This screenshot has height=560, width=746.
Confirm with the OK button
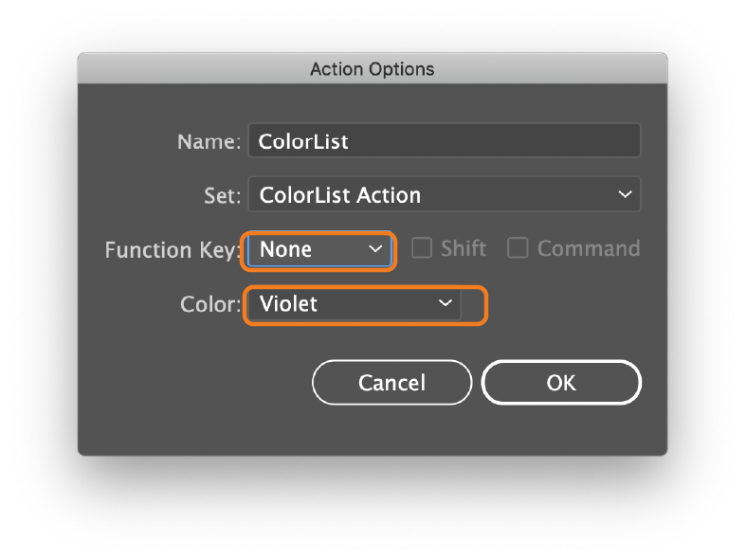(561, 383)
